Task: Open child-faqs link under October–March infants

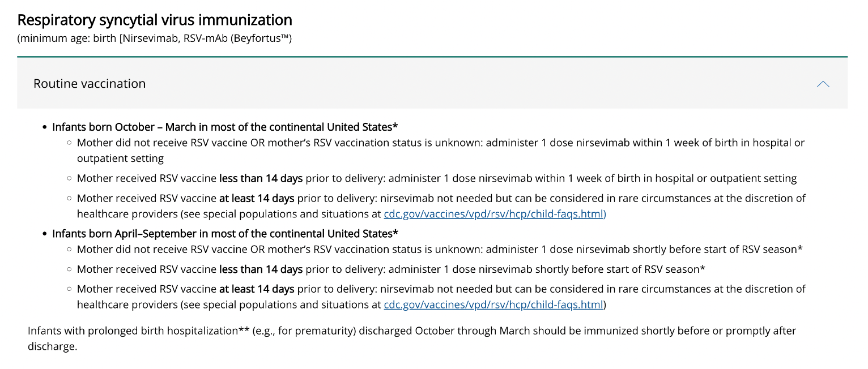Action: [495, 214]
